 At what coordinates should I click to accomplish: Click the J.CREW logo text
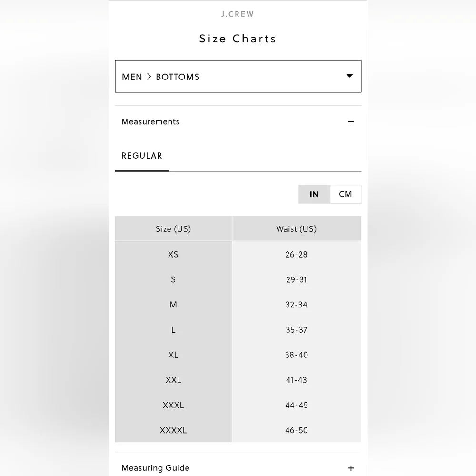click(238, 14)
